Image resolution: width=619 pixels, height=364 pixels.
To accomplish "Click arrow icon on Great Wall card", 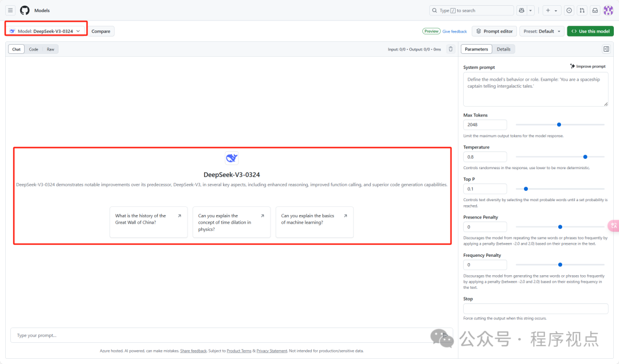I will (179, 216).
